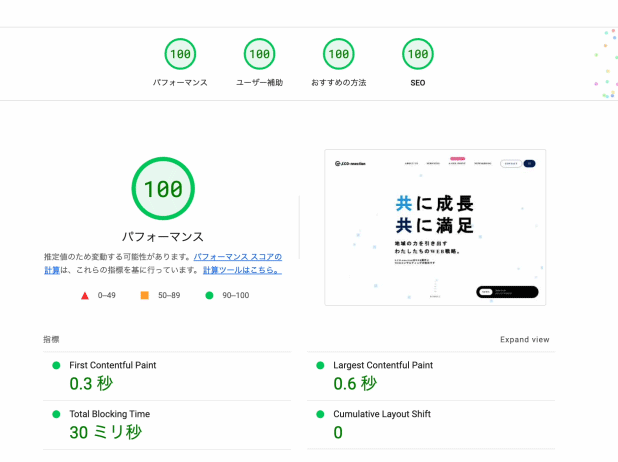Click the パフォーマンス score gauge in top row
The image size is (618, 462).
click(x=180, y=54)
